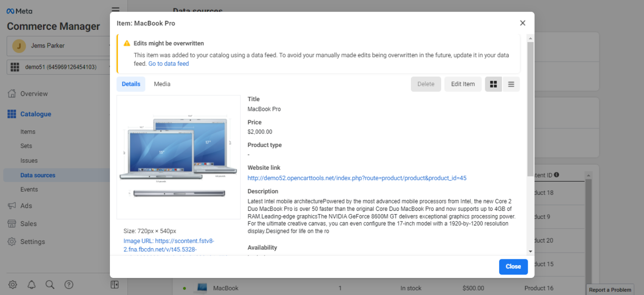Viewport: 644px width, 295px height.
Task: Click the MacBook item name in table
Action: coord(226,288)
